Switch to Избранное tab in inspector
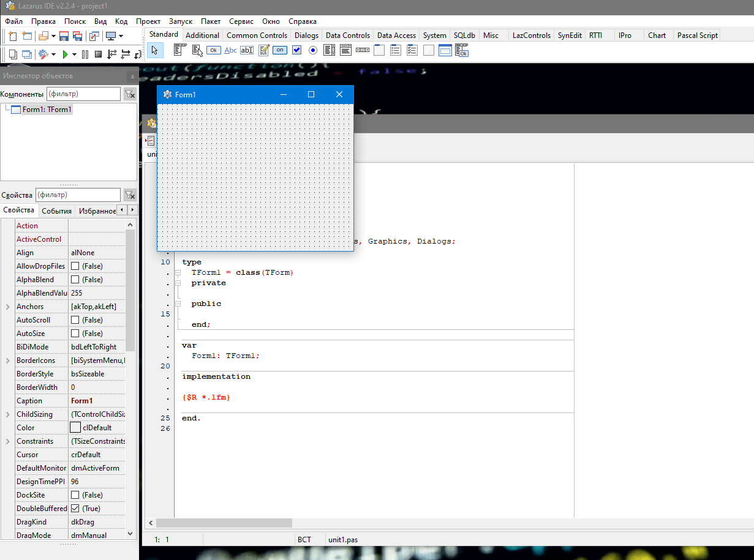754x560 pixels. (x=96, y=211)
